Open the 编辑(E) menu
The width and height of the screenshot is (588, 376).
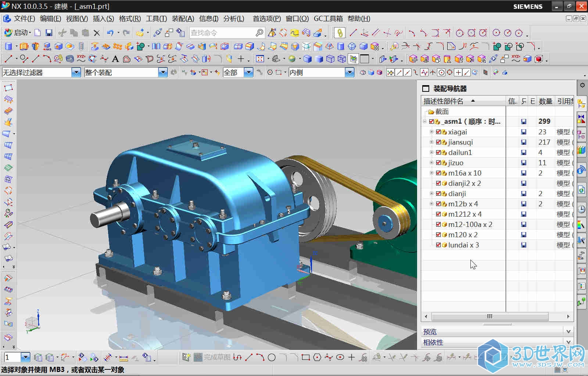tap(50, 18)
